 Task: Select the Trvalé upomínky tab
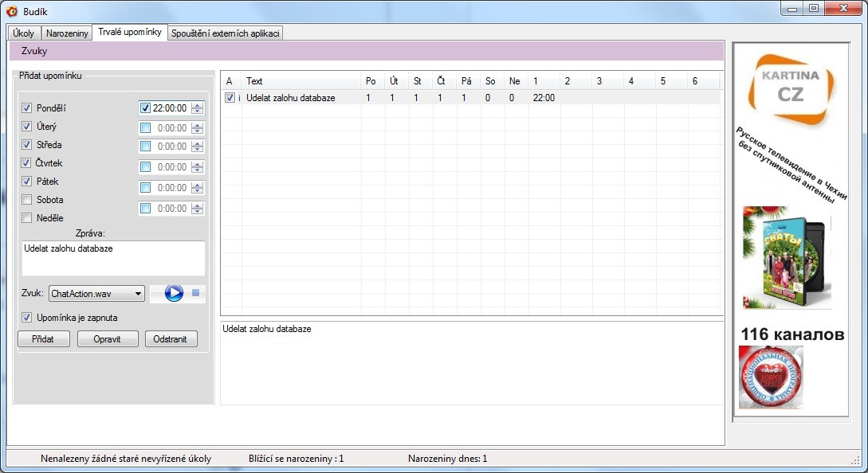pyautogui.click(x=130, y=32)
